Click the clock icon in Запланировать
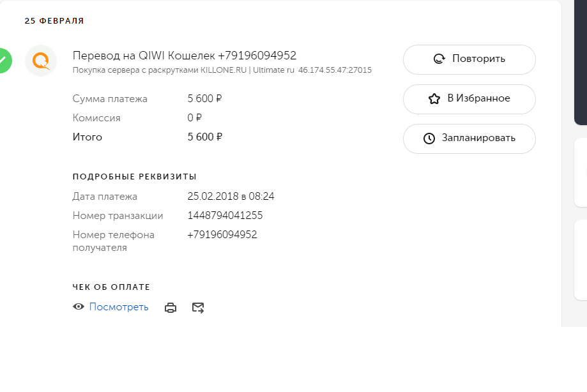This screenshot has width=587, height=392. (x=429, y=139)
